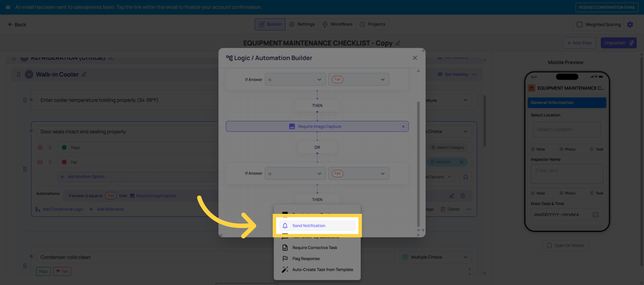The height and width of the screenshot is (285, 644).
Task: Edit the door seals automation rule
Action: click(x=452, y=196)
